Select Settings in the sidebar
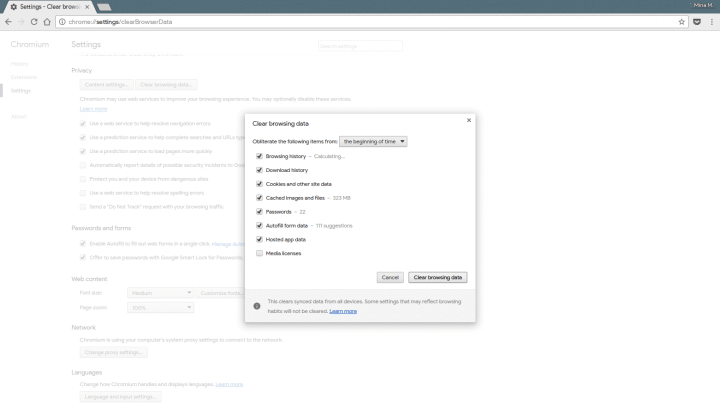This screenshot has height=405, width=720. coord(21,90)
